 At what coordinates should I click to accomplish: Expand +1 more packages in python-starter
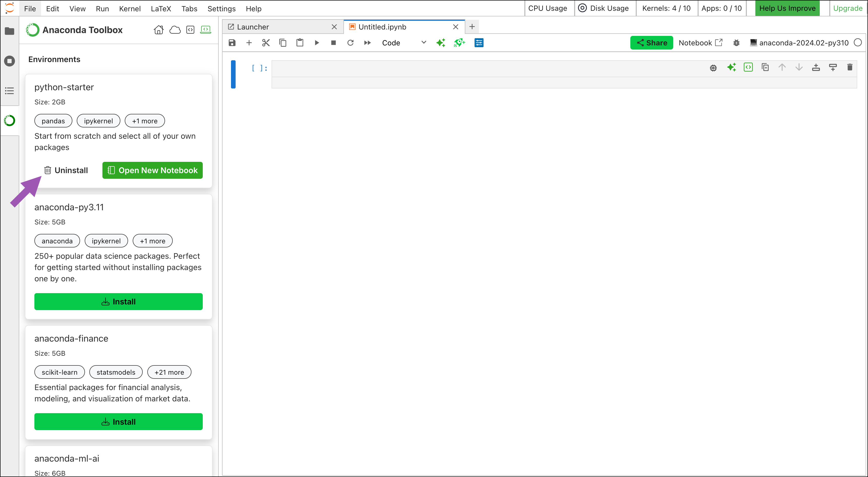[144, 121]
